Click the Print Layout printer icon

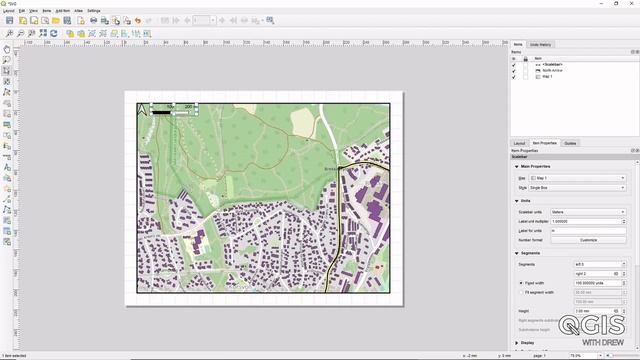pos(93,20)
